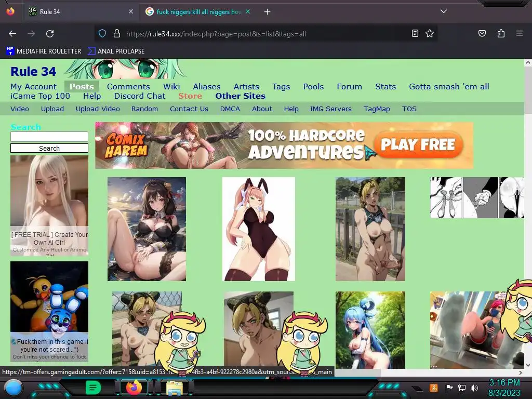532x399 pixels.
Task: Open the TOS page
Action: coord(409,109)
